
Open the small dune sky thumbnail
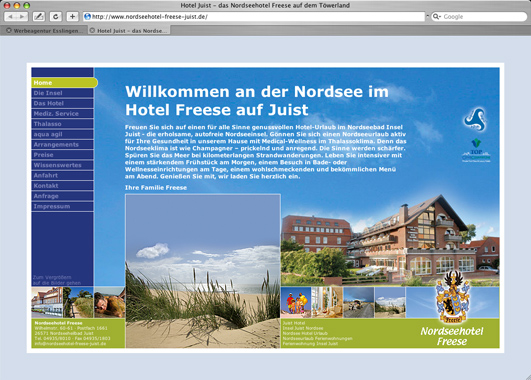(x=390, y=302)
